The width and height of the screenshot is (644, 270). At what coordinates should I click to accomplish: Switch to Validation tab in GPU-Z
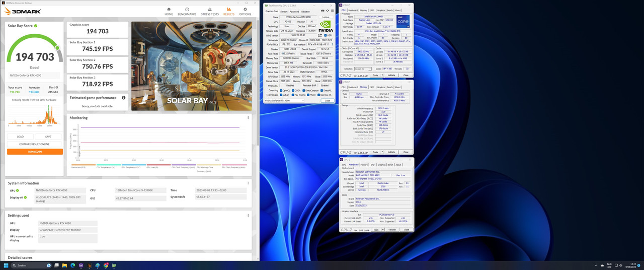pos(305,12)
